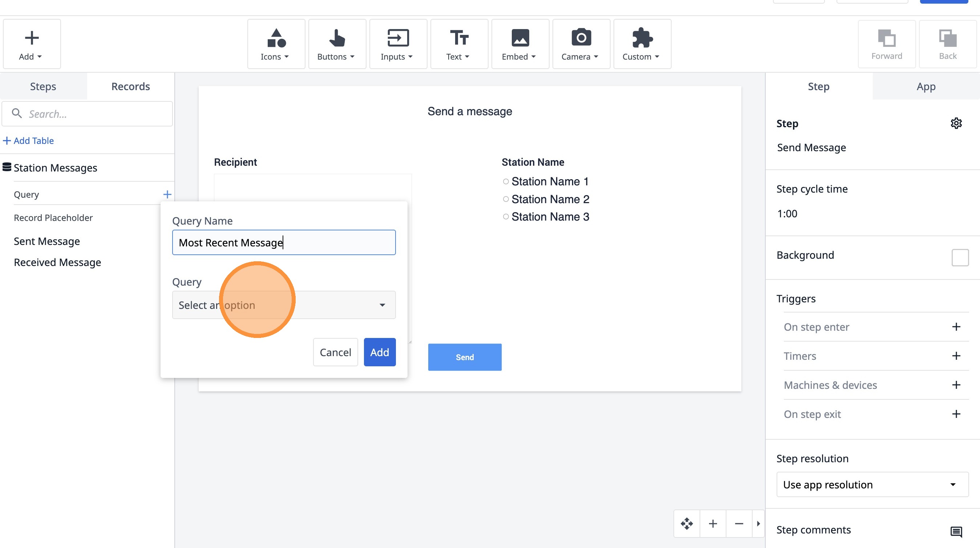
Task: Open the Query select option dropdown
Action: pos(283,305)
